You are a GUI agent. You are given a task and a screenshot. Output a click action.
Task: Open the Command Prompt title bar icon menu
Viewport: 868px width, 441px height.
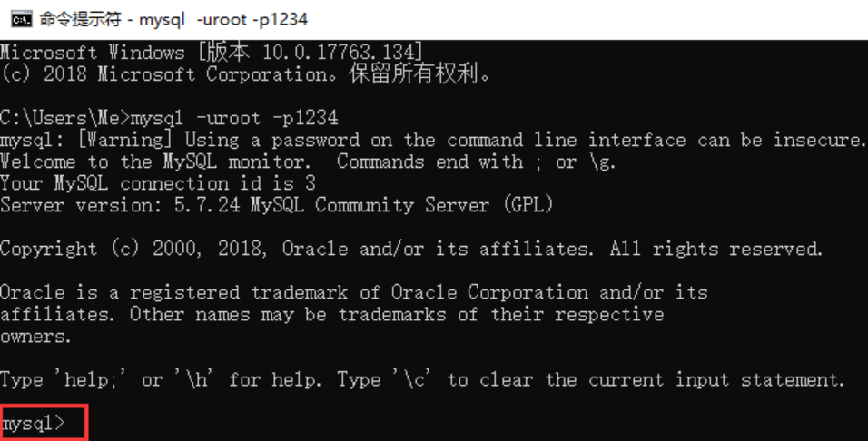pyautogui.click(x=21, y=19)
